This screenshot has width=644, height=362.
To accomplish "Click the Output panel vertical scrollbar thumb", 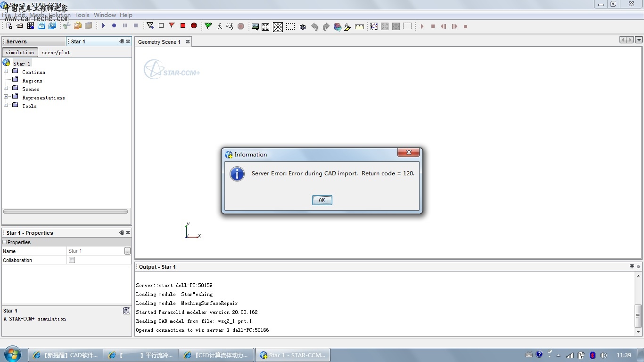I will click(638, 316).
